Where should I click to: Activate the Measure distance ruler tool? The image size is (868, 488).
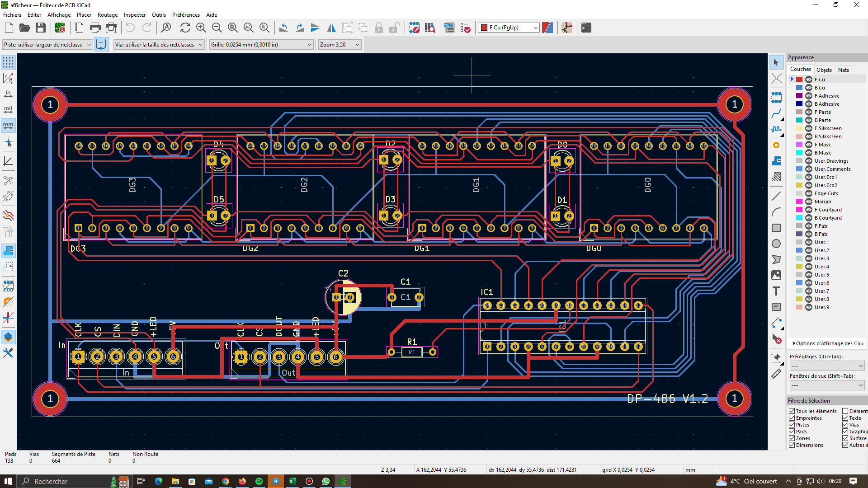click(x=776, y=374)
